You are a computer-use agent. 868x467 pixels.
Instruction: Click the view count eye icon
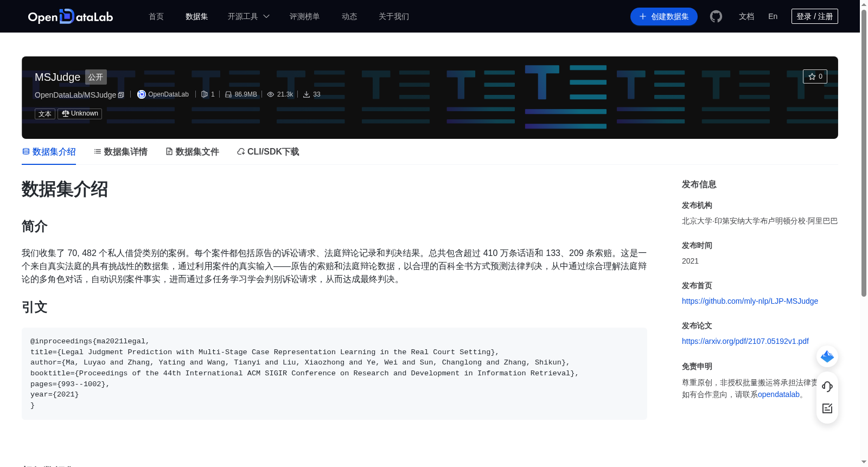click(271, 94)
